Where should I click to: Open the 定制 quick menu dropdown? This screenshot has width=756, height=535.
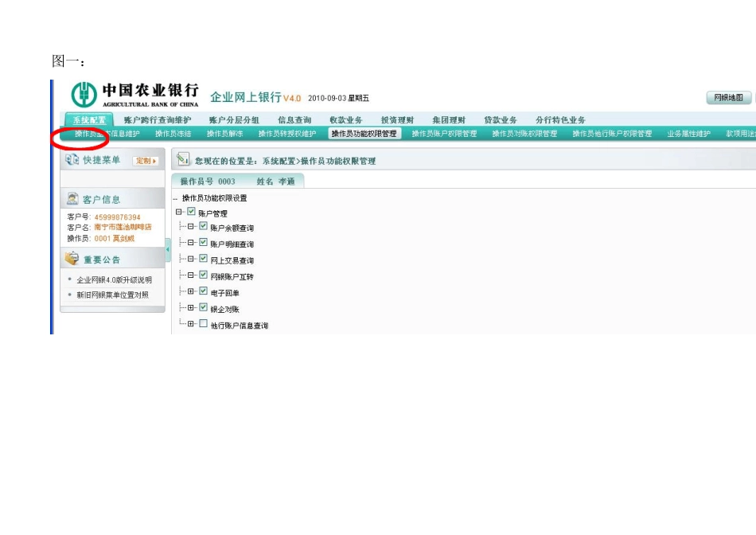pos(145,161)
